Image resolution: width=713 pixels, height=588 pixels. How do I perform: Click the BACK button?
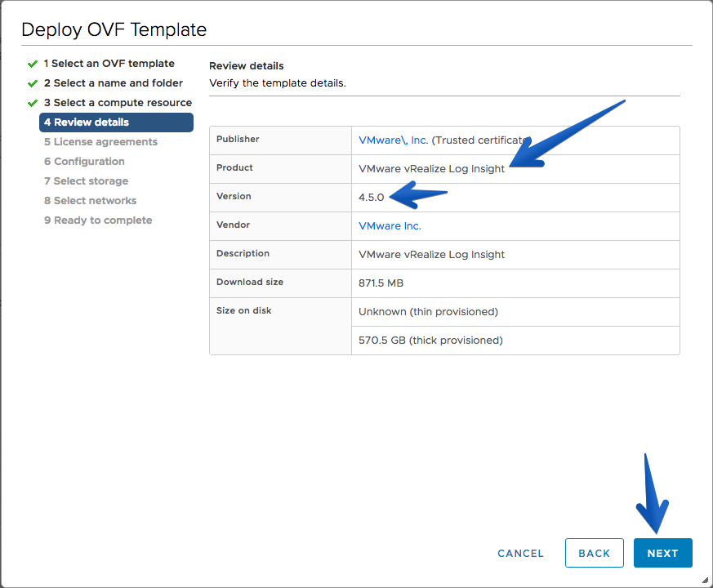(594, 553)
